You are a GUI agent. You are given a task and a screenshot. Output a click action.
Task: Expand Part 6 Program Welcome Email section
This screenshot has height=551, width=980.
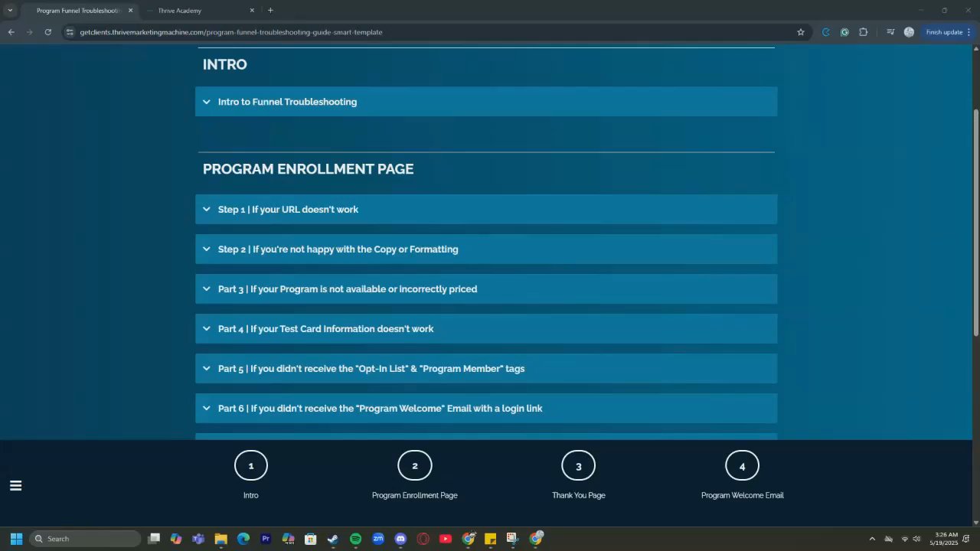tap(486, 408)
